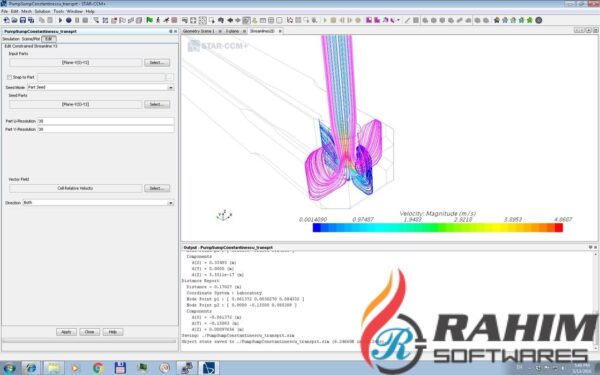The image size is (600, 375).
Task: Click the Apply button
Action: tap(66, 332)
